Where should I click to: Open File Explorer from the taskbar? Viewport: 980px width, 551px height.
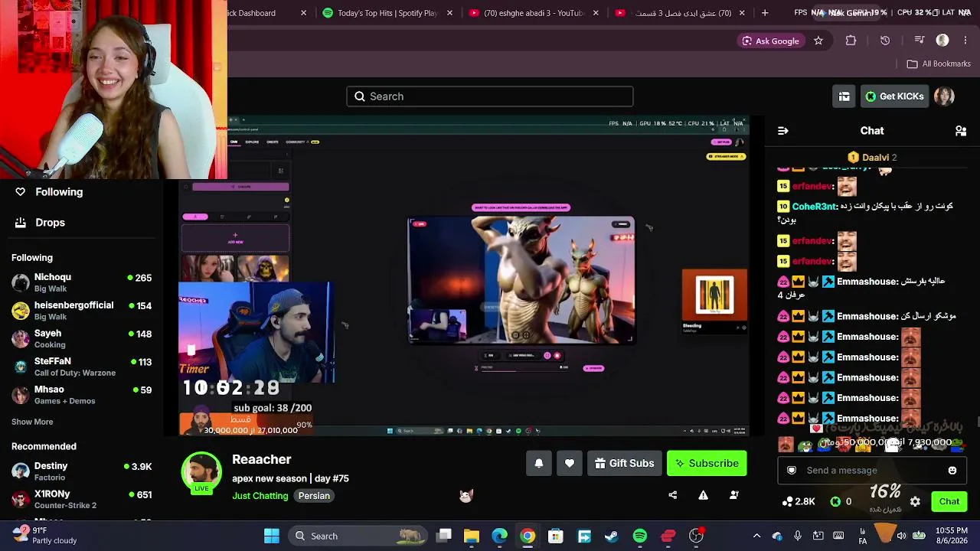[472, 536]
